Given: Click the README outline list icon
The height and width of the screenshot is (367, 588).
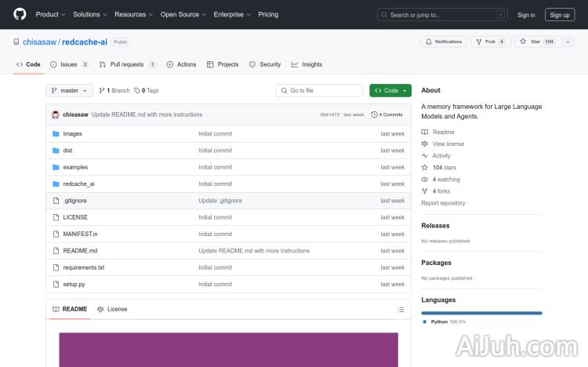Looking at the screenshot, I should (401, 309).
